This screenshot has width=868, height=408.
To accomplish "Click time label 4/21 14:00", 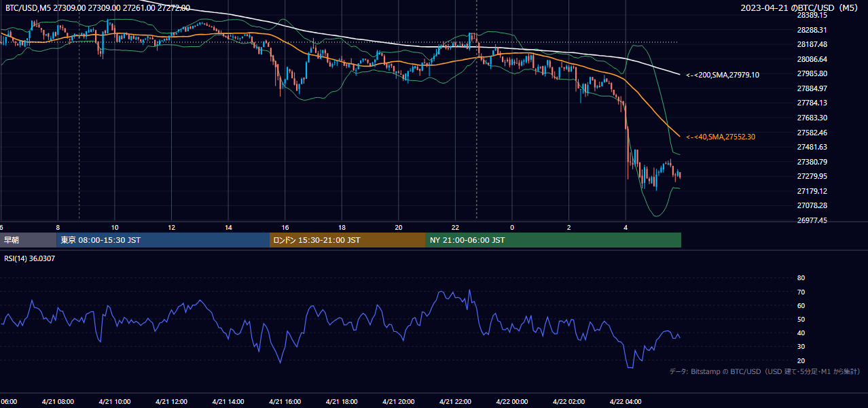I will click(x=228, y=401).
